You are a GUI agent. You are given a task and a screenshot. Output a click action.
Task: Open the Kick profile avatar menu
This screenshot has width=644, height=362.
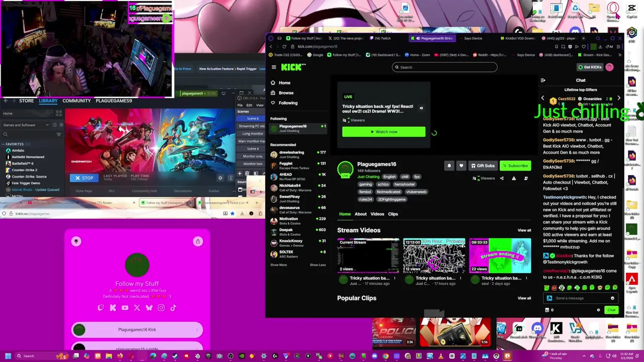coord(609,67)
